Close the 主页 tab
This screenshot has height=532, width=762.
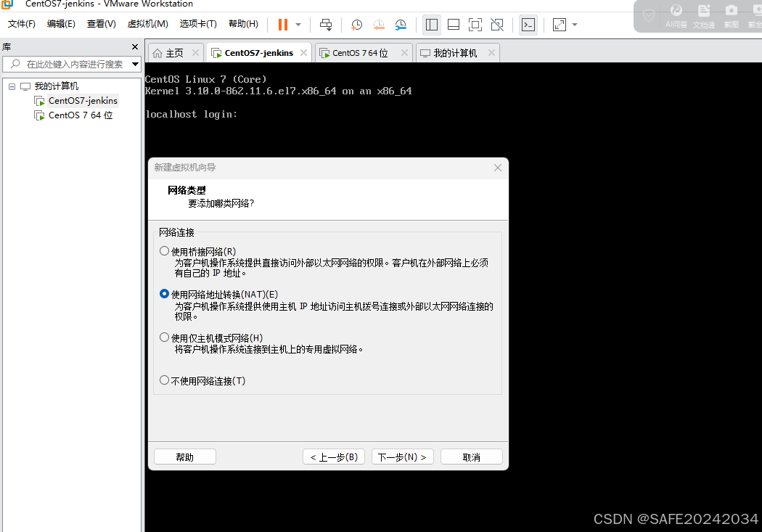click(195, 52)
